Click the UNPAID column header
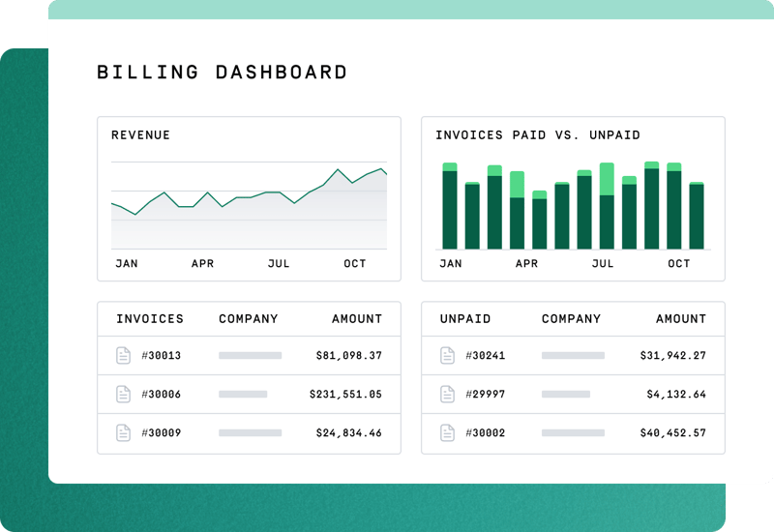This screenshot has height=532, width=774. click(x=465, y=319)
